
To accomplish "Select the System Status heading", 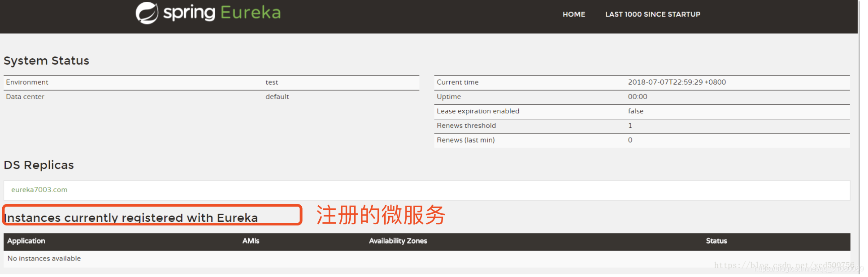I will point(47,61).
